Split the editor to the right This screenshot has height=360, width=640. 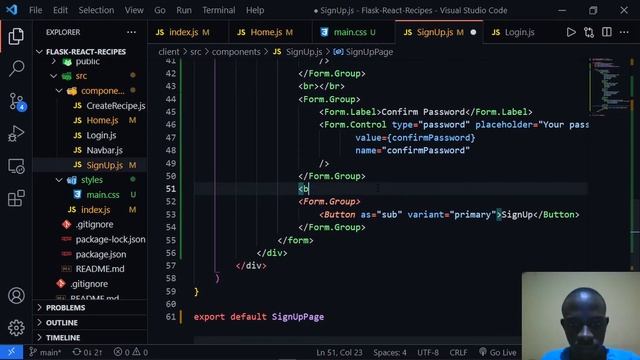(607, 32)
